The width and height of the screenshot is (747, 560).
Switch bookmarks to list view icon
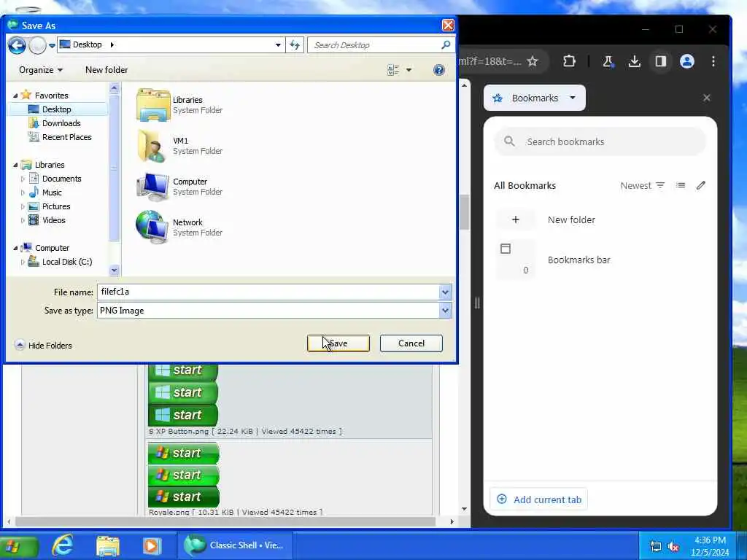[x=681, y=185]
